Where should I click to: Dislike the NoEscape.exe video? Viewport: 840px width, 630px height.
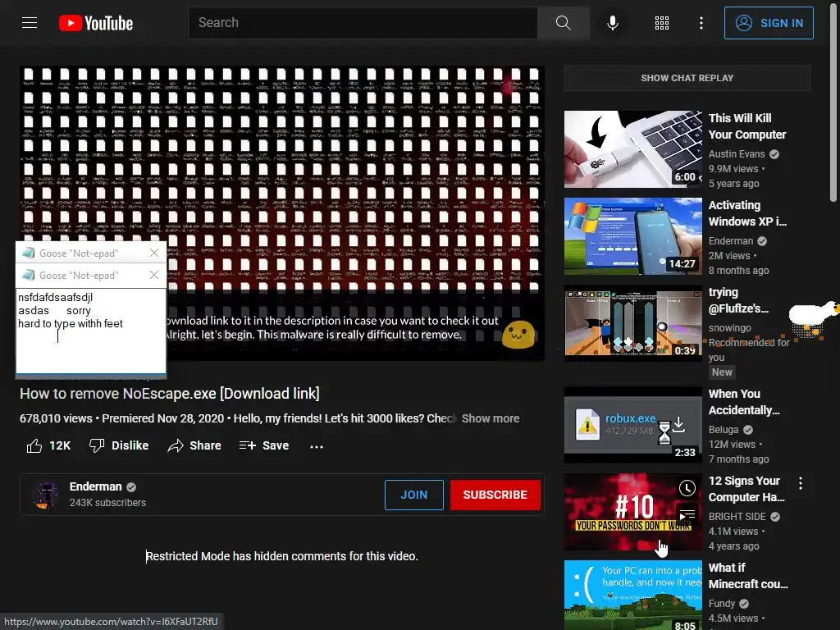click(119, 445)
